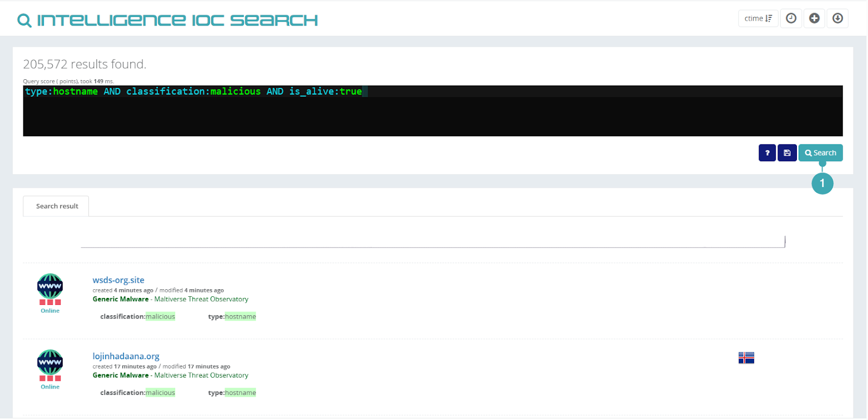Viewport: 868px width, 420px height.
Task: Click classification:malicious tag under wsds-org.site
Action: pyautogui.click(x=138, y=316)
